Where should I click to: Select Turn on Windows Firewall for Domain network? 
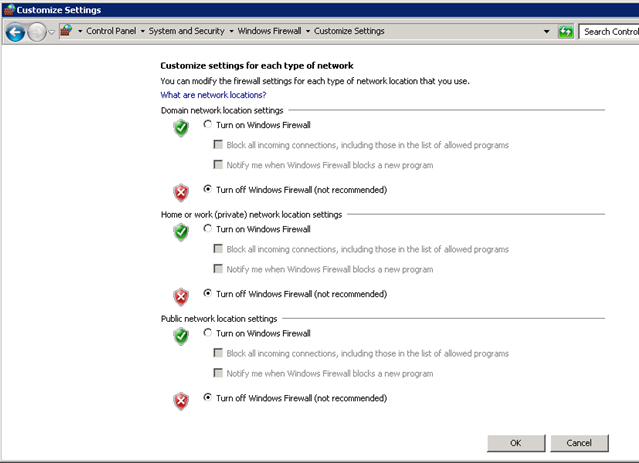click(x=207, y=124)
